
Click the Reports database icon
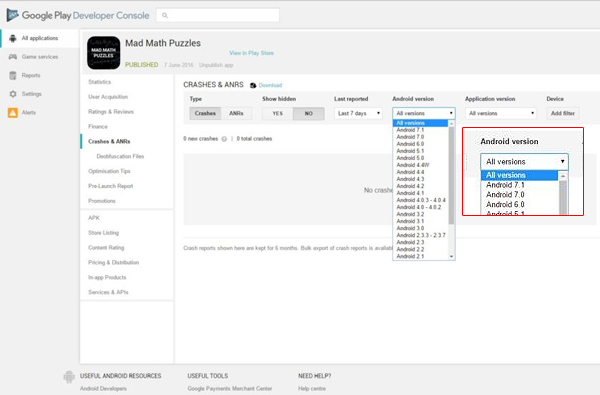click(x=13, y=75)
